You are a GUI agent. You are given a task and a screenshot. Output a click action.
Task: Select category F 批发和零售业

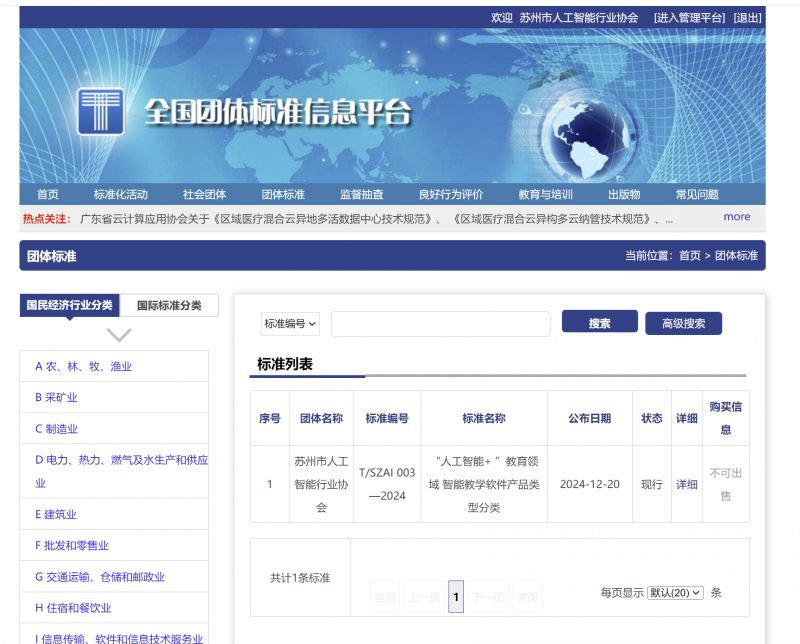pyautogui.click(x=71, y=546)
